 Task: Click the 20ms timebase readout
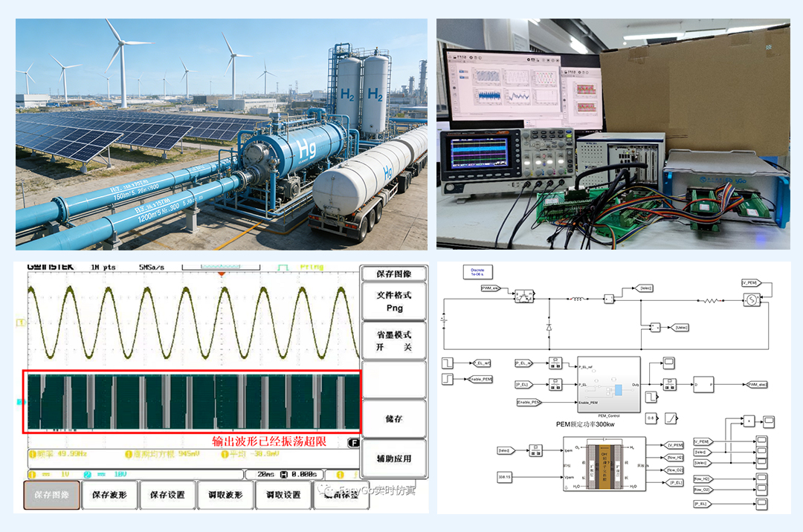point(265,474)
